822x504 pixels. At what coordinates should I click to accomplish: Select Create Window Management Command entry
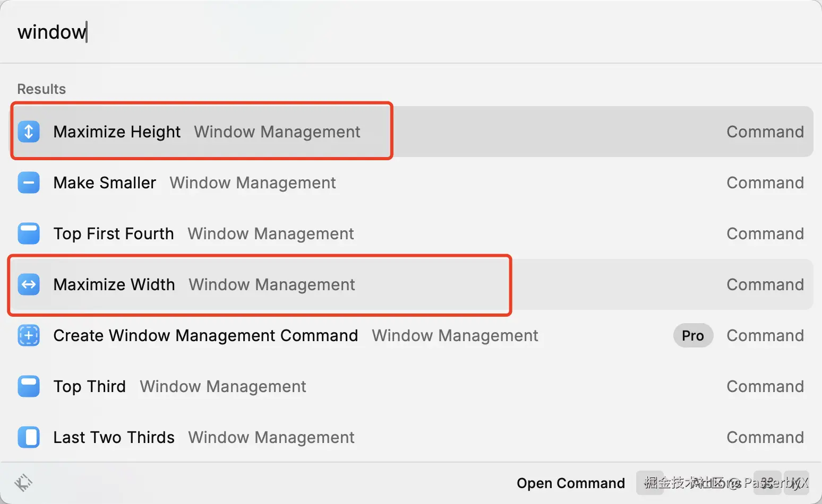pyautogui.click(x=206, y=335)
